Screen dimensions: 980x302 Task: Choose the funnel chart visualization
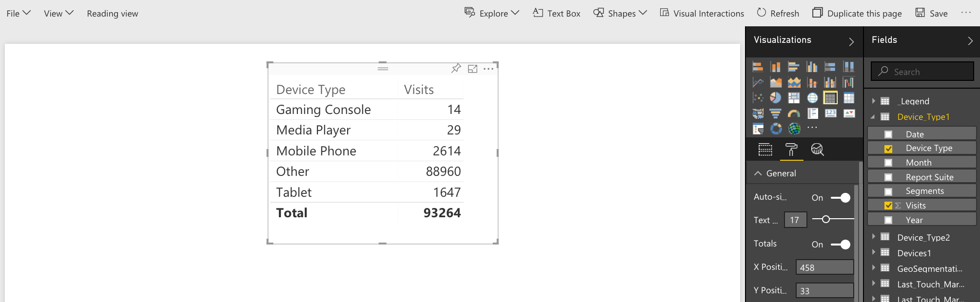pyautogui.click(x=775, y=113)
